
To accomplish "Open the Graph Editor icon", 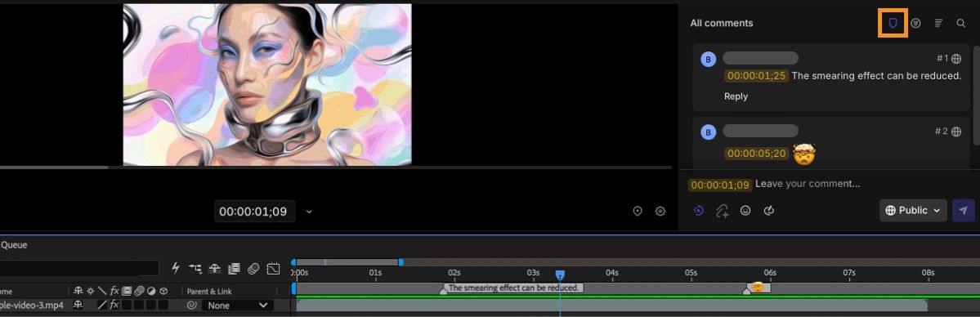I will tap(273, 269).
